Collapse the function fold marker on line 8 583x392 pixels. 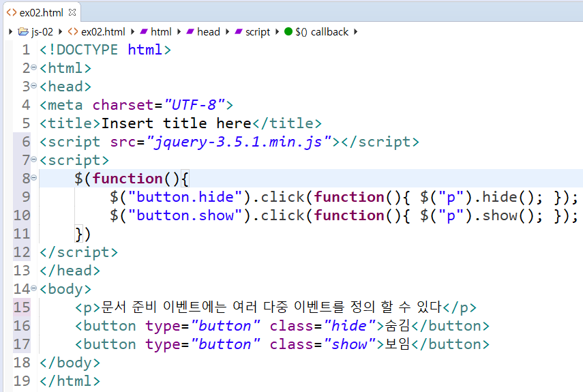point(34,179)
